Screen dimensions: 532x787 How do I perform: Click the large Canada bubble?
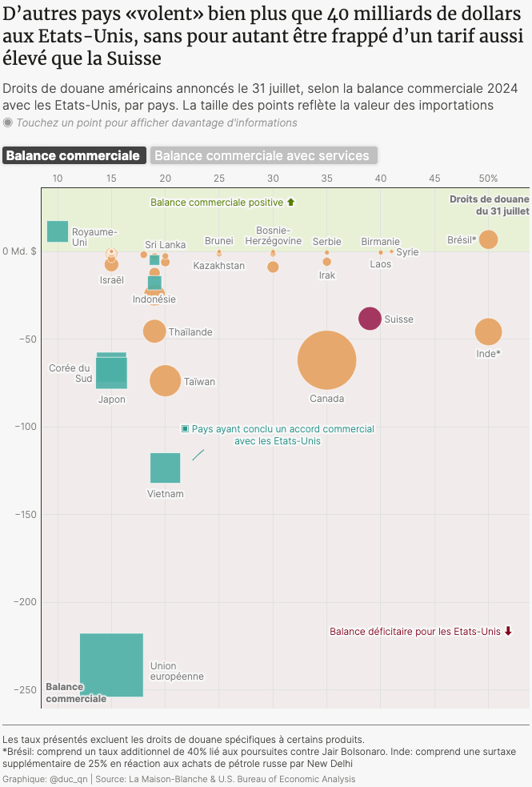(326, 361)
